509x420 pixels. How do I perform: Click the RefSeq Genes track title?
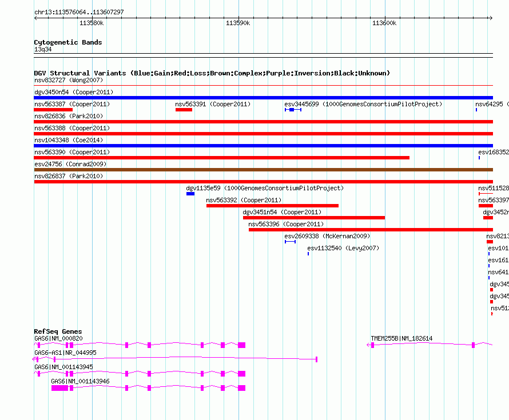coord(58,331)
